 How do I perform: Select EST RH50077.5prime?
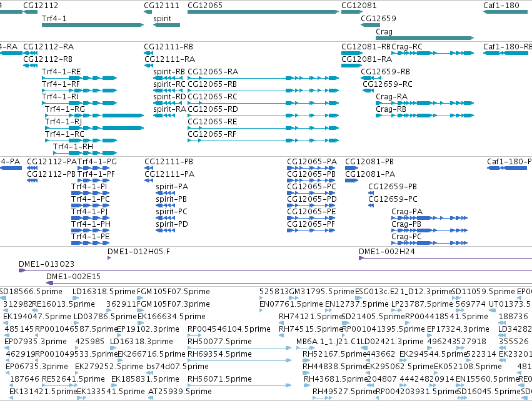pos(239,348)
